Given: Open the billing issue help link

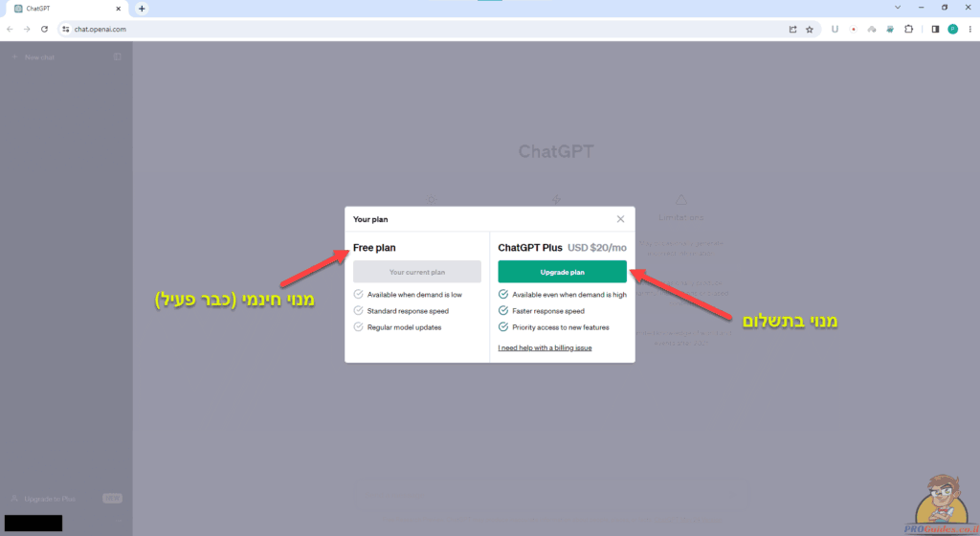Looking at the screenshot, I should point(545,348).
